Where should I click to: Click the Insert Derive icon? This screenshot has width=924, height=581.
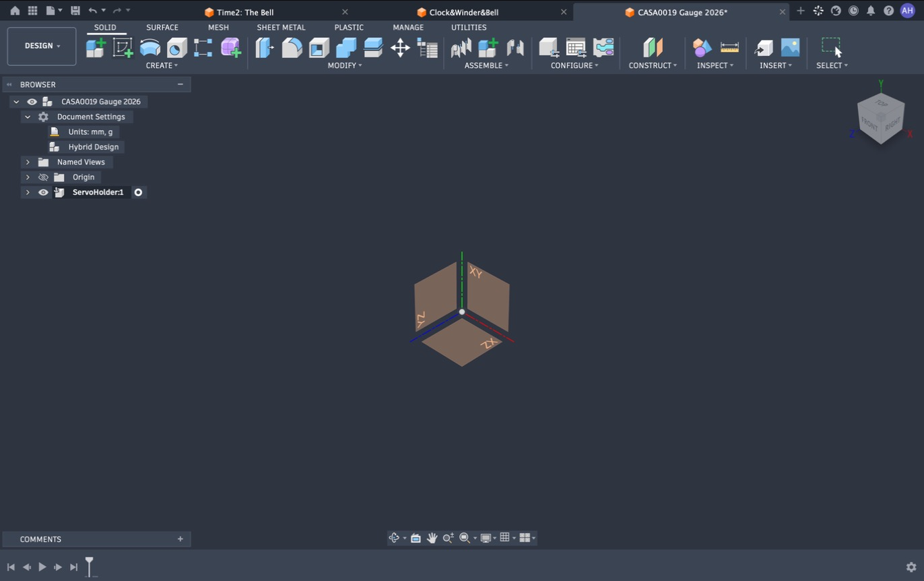tap(763, 47)
